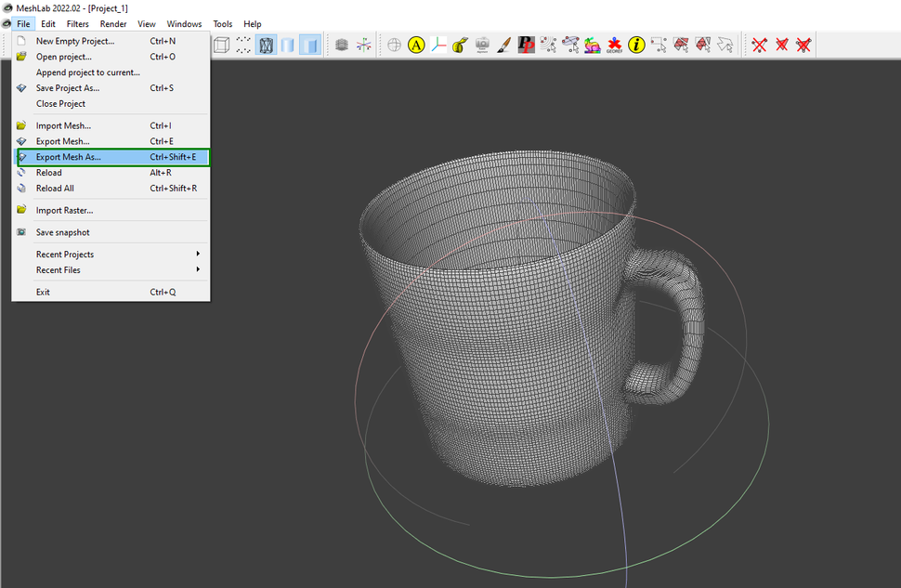Select Smooth shading mode
Viewport: 901px width, 588px height.
[x=289, y=44]
